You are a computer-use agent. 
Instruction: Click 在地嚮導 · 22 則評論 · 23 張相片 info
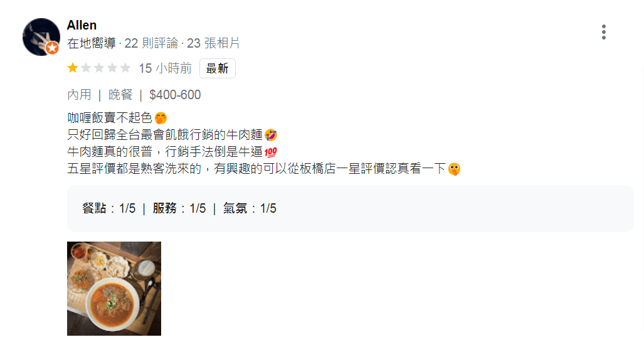pyautogui.click(x=153, y=43)
